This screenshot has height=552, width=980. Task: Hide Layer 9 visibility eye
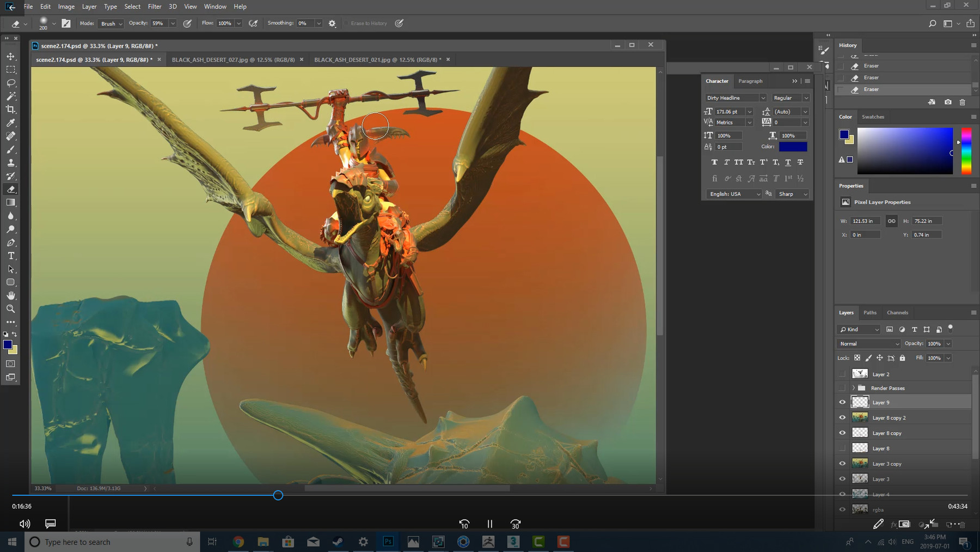pos(842,402)
